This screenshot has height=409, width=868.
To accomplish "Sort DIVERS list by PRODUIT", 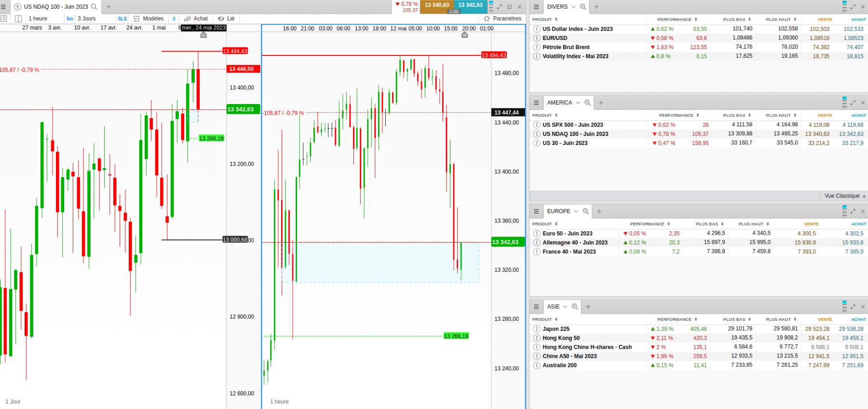I will pos(545,20).
